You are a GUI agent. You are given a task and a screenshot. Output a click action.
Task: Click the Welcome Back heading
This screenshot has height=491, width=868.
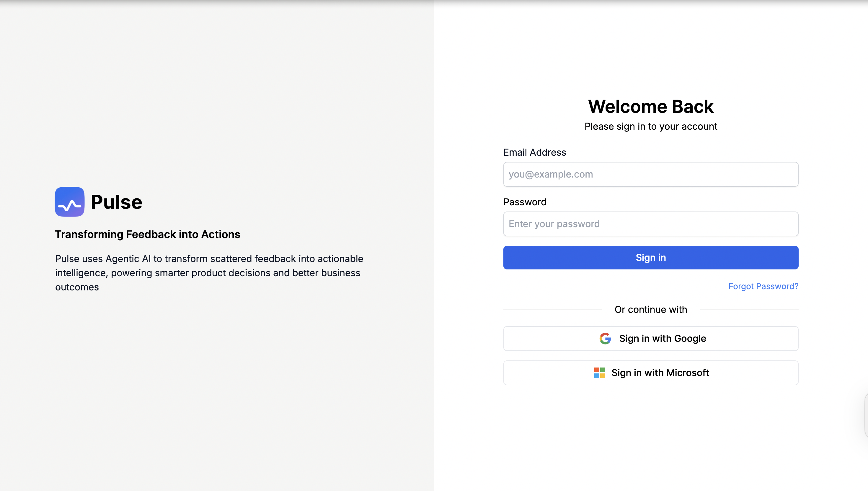pos(651,107)
